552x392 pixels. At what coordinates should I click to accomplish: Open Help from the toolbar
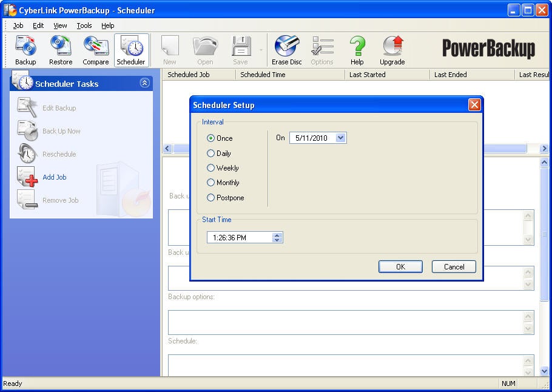pos(357,50)
